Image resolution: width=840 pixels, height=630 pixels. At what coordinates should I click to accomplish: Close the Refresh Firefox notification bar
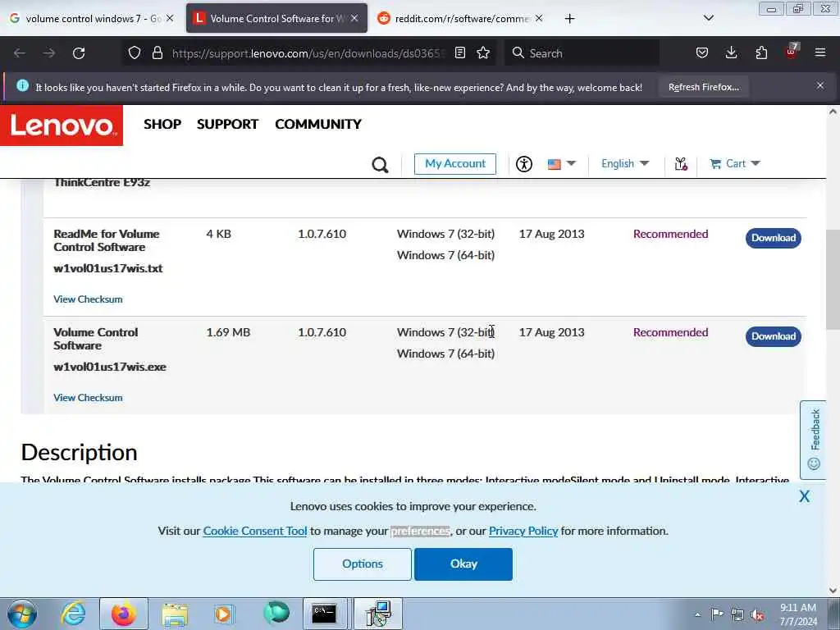tap(820, 85)
